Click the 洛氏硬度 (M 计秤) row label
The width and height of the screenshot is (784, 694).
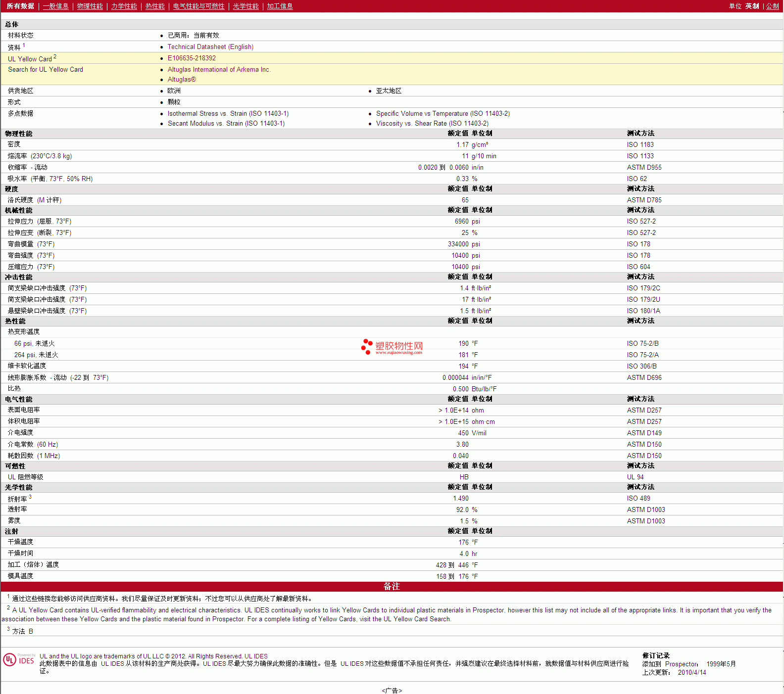click(35, 200)
